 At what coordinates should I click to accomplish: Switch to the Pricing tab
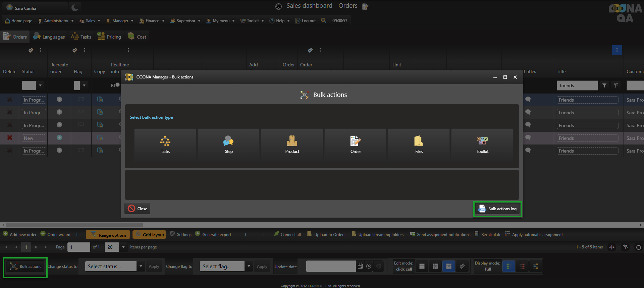coord(109,37)
